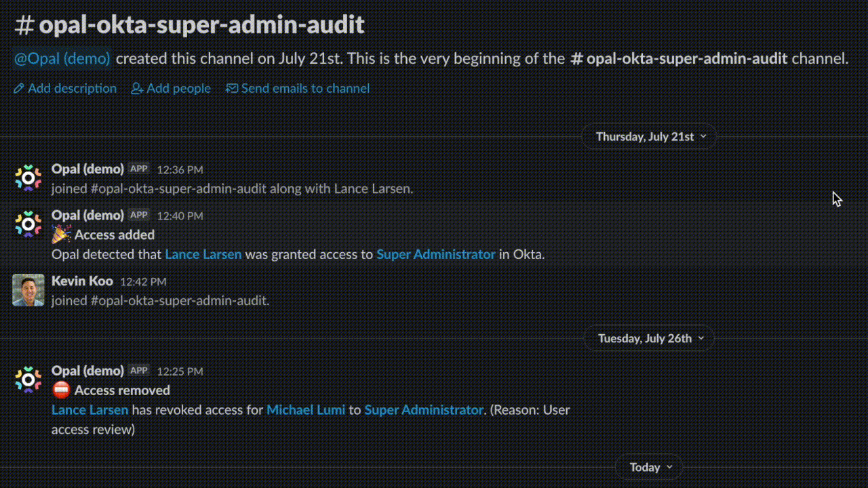868x488 pixels.
Task: Click the pencil icon beside Add description
Action: (x=19, y=89)
